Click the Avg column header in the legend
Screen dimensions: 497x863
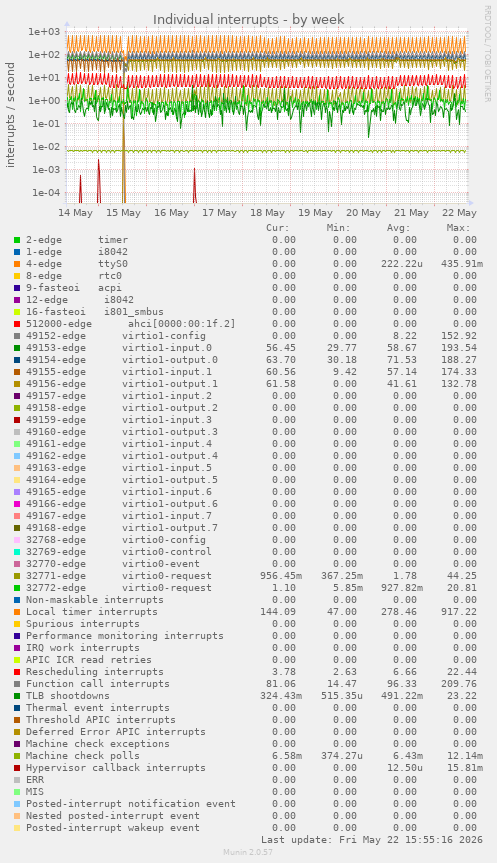tap(398, 228)
